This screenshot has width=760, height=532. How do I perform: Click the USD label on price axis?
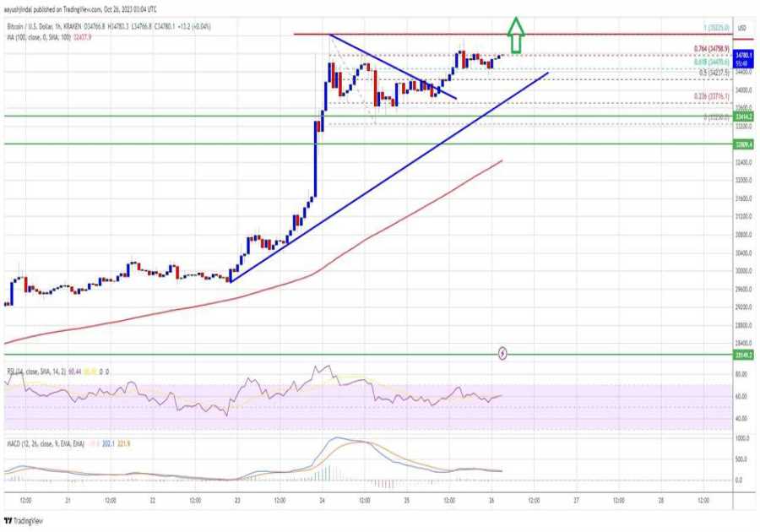point(743,28)
